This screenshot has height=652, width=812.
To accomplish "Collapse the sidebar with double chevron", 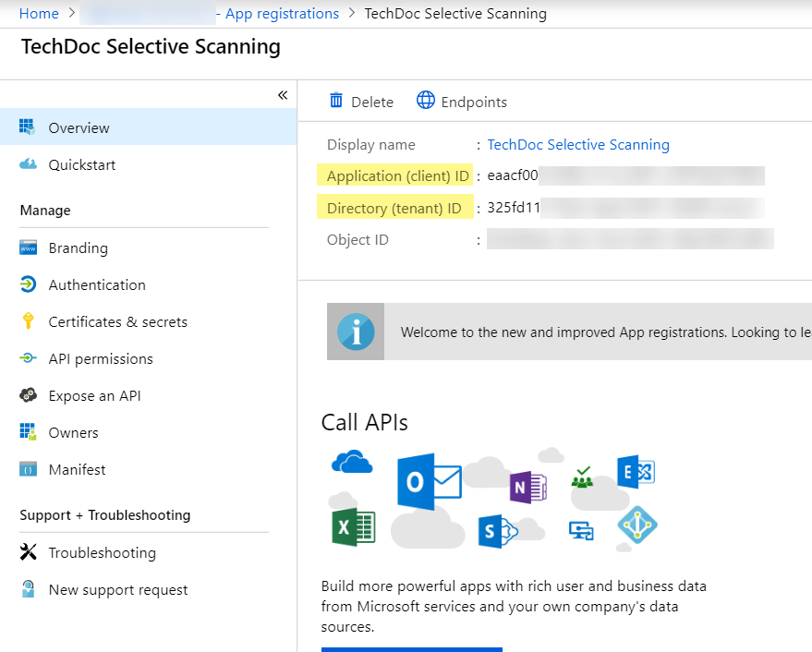I will pos(283,95).
